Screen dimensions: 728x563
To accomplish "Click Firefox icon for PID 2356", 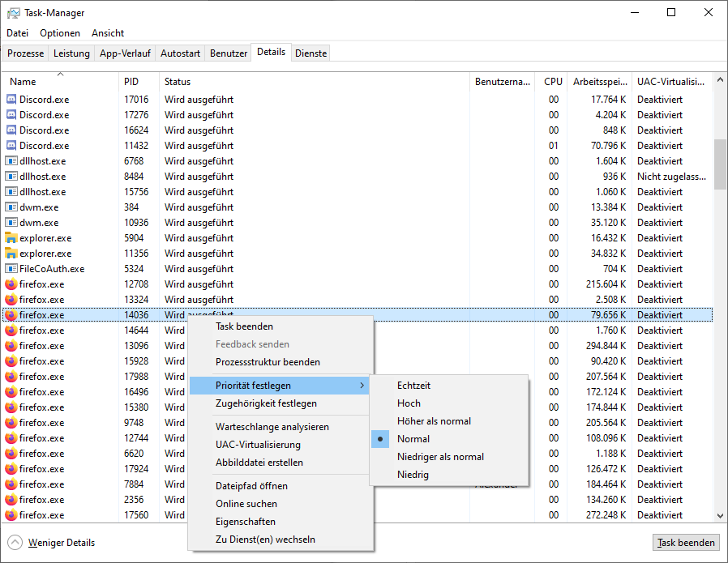I will point(11,500).
